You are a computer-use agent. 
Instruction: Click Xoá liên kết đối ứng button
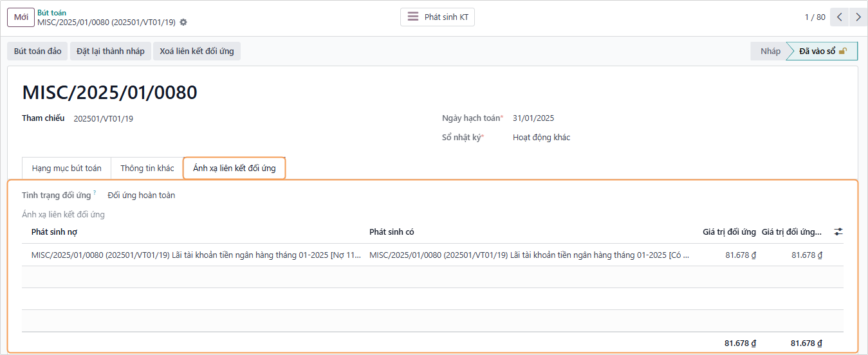[197, 51]
